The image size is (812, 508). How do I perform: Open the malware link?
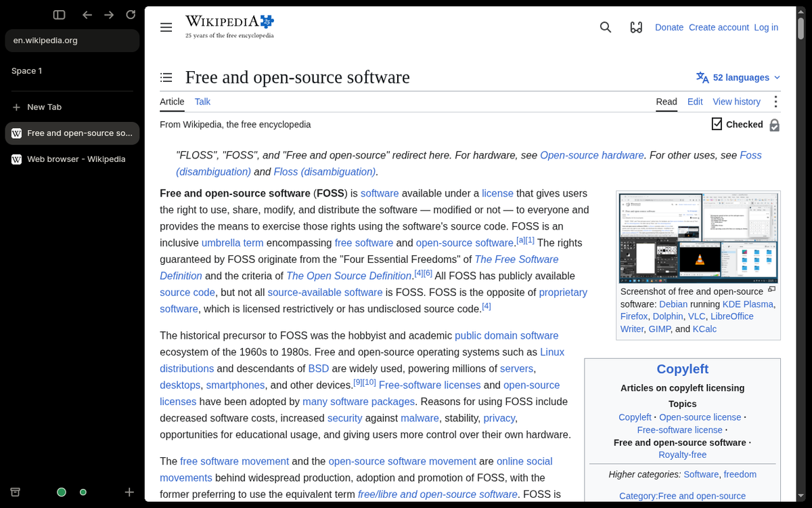click(x=420, y=419)
